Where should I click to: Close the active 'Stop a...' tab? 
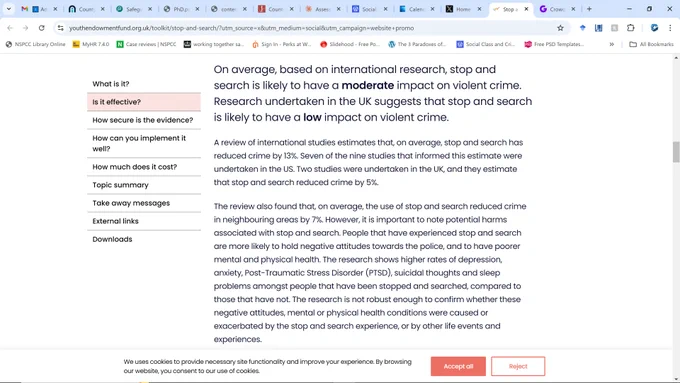coord(526,9)
